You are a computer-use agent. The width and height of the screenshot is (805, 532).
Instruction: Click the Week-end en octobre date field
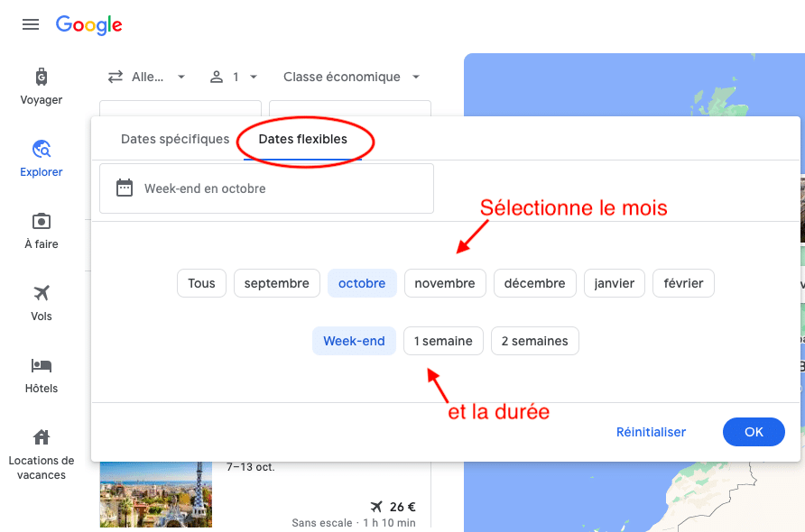[266, 188]
